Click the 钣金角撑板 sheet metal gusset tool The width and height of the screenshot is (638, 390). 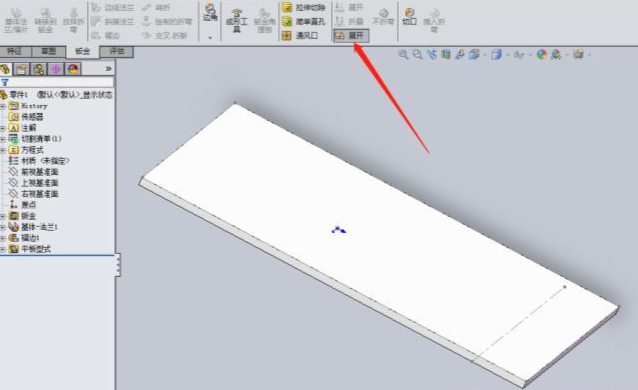(265, 21)
